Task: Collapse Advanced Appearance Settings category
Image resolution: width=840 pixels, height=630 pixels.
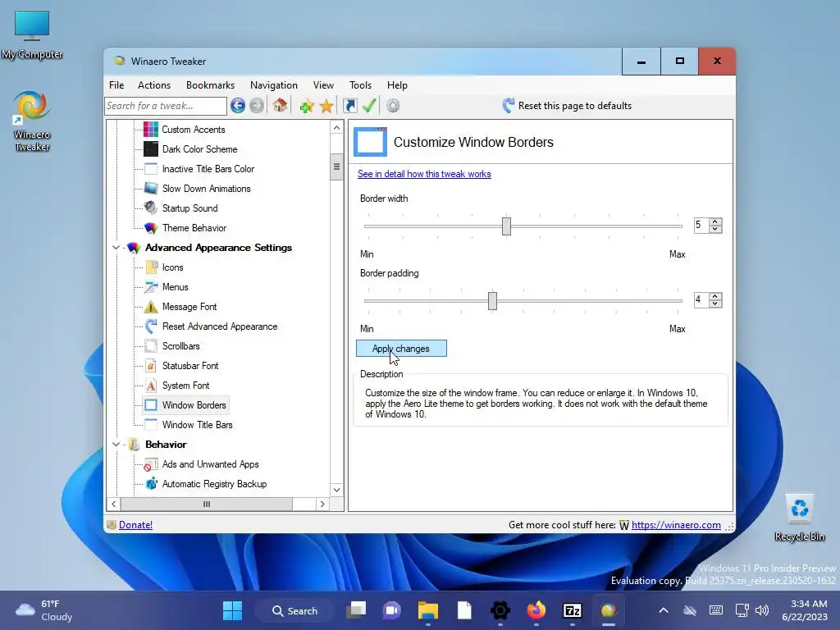Action: [x=116, y=248]
